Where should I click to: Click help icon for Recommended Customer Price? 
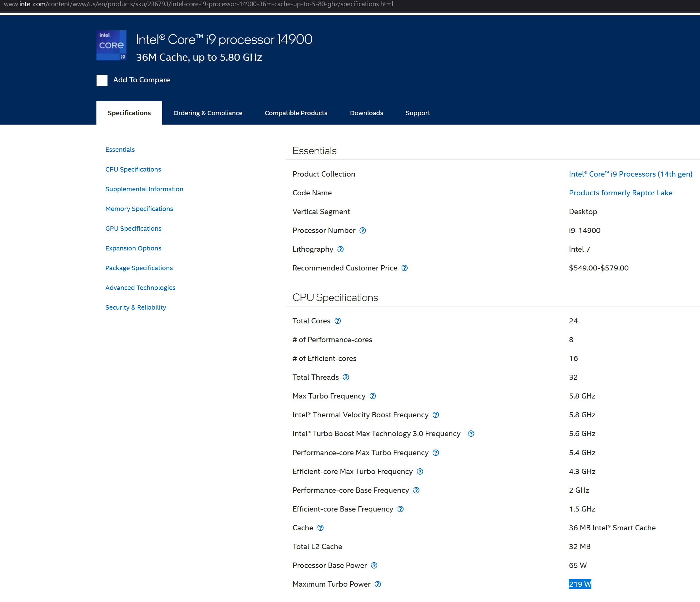(x=404, y=268)
